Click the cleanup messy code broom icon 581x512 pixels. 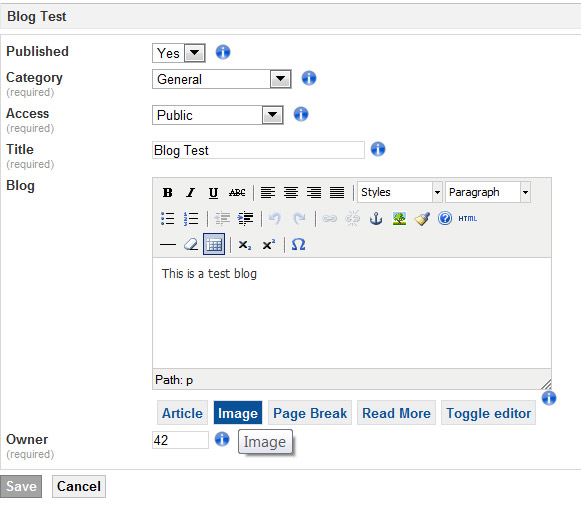pyautogui.click(x=422, y=219)
